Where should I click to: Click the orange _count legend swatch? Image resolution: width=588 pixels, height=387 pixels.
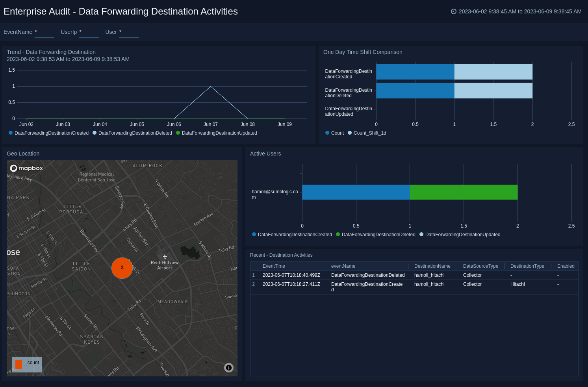click(x=19, y=364)
